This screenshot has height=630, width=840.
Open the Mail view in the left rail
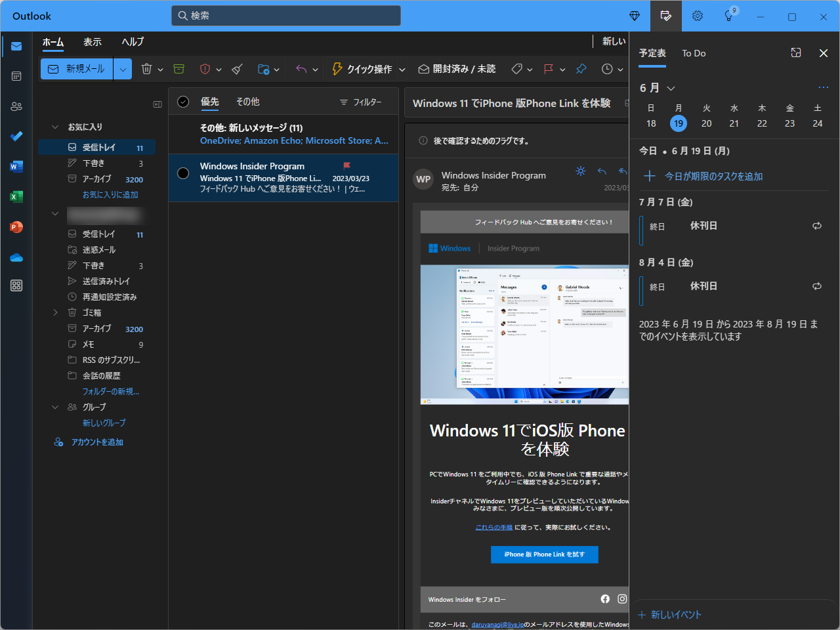(16, 47)
